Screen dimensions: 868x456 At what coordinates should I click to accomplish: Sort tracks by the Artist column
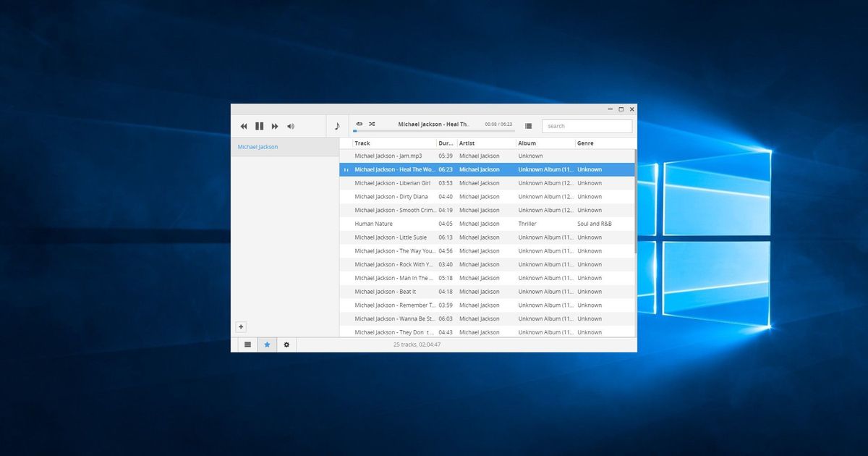tap(467, 143)
